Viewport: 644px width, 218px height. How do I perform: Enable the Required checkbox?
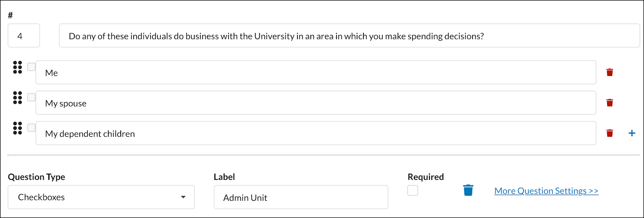click(x=413, y=190)
